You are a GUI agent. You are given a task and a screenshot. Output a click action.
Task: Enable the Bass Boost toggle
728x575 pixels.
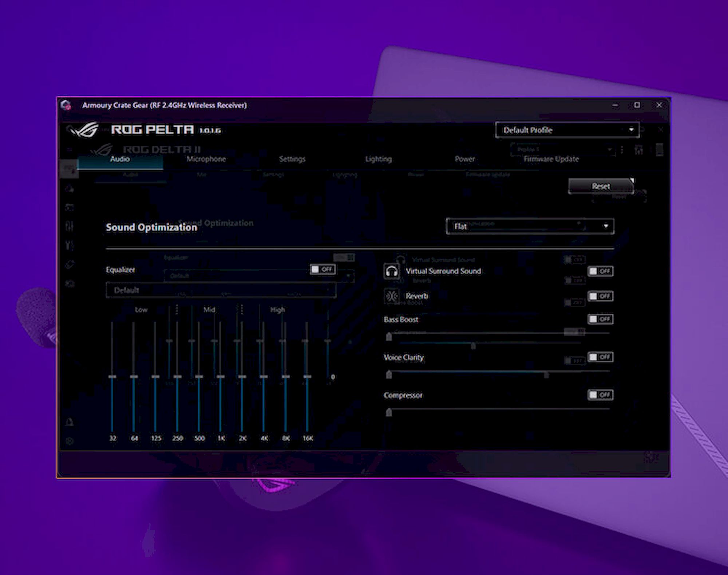click(601, 319)
